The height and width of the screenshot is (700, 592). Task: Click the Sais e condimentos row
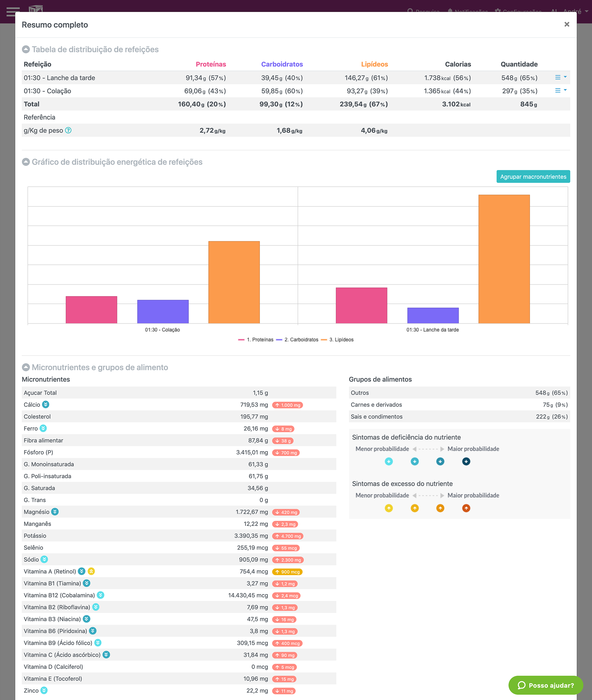tap(459, 416)
